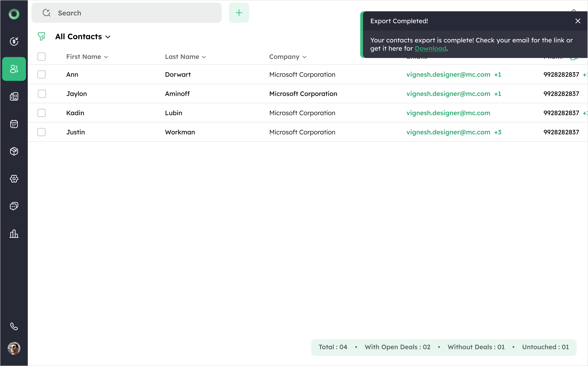Open the Deals icon in sidebar
Image resolution: width=588 pixels, height=366 pixels.
click(14, 41)
